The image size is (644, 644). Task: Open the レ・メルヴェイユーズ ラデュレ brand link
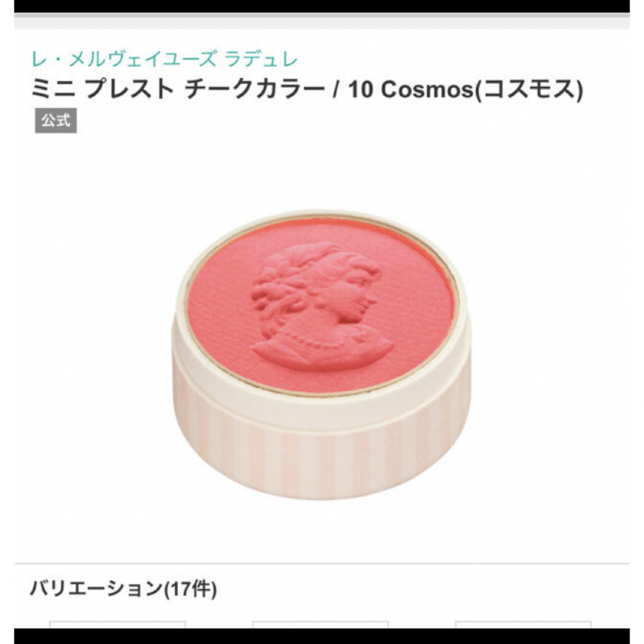(x=165, y=60)
